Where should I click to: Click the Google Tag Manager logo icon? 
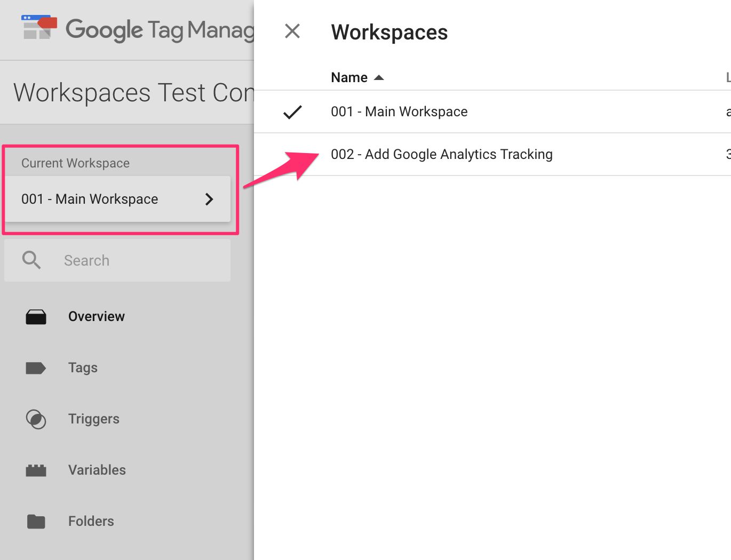(39, 27)
